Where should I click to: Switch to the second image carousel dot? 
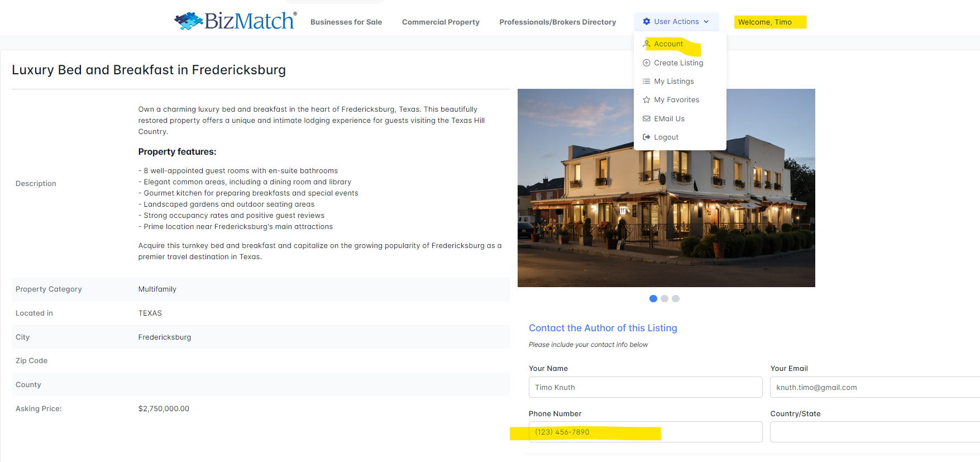pyautogui.click(x=665, y=299)
